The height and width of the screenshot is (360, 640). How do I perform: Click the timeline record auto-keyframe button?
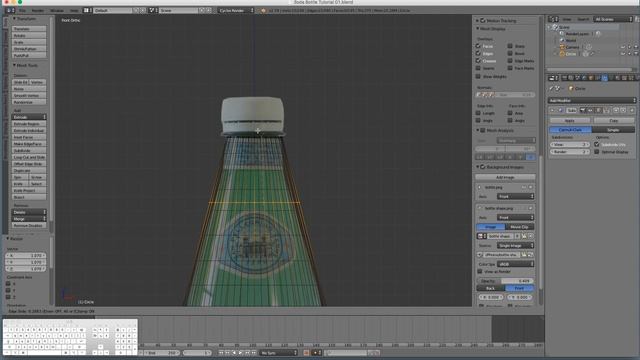click(x=306, y=353)
